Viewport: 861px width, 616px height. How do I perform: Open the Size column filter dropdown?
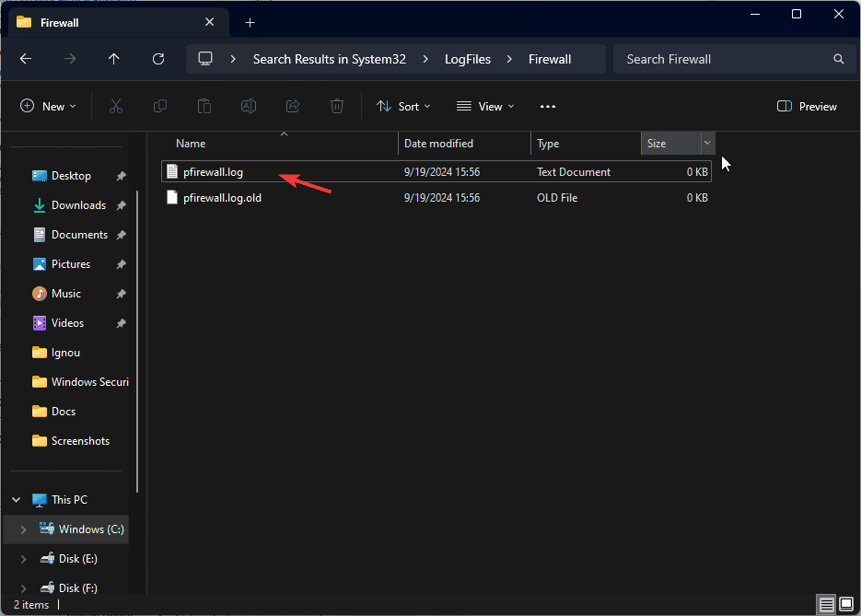click(707, 143)
